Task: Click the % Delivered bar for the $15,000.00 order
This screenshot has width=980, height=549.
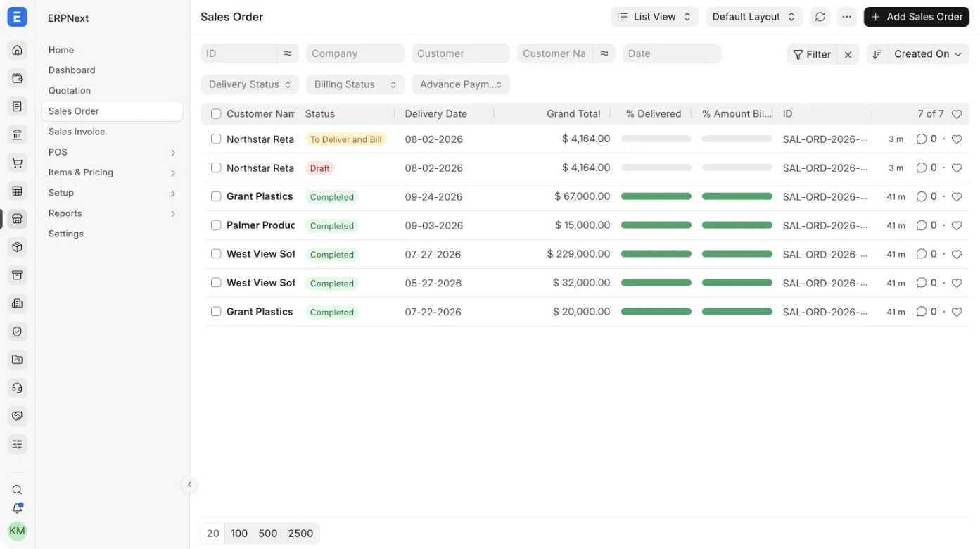Action: pos(656,226)
